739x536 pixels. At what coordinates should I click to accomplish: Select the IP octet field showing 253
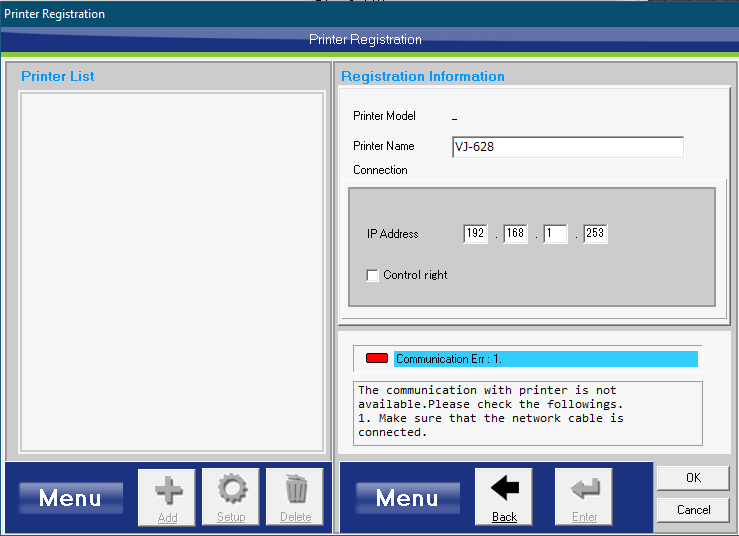(596, 233)
